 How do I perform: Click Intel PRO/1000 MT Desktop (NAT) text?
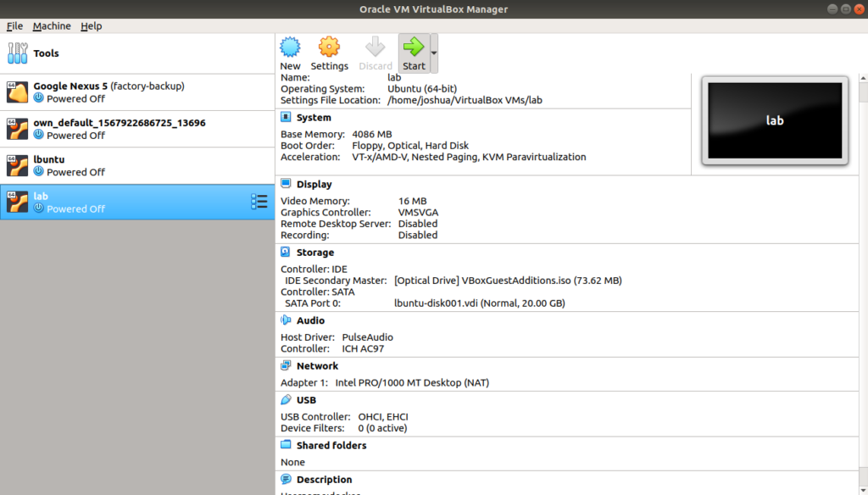coord(412,383)
